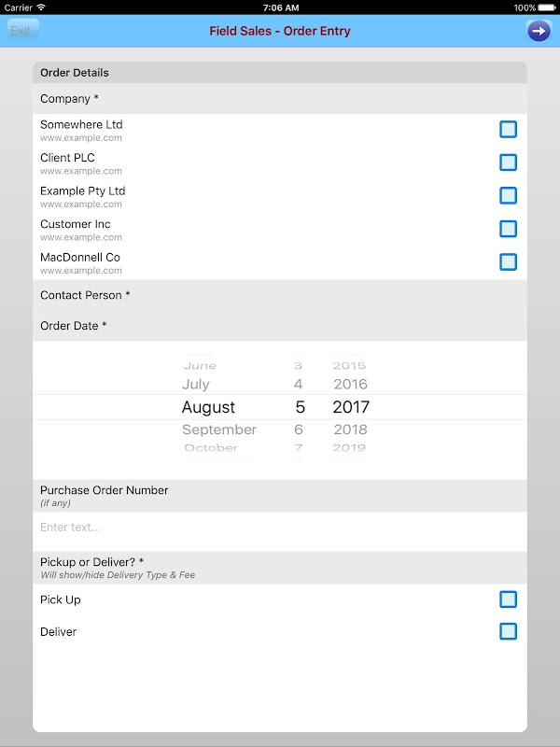Tap the battery icon in status bar
This screenshot has height=747, width=560.
point(548,7)
